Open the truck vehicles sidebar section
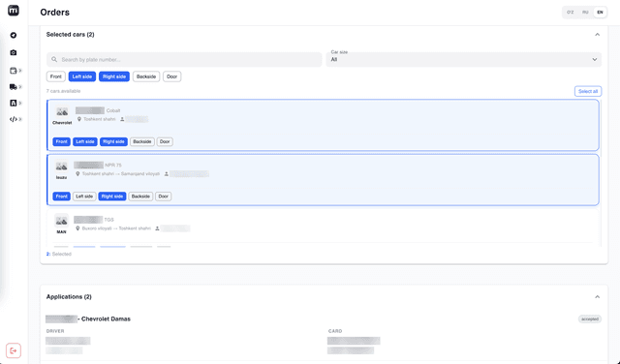620x364 pixels. [13, 87]
